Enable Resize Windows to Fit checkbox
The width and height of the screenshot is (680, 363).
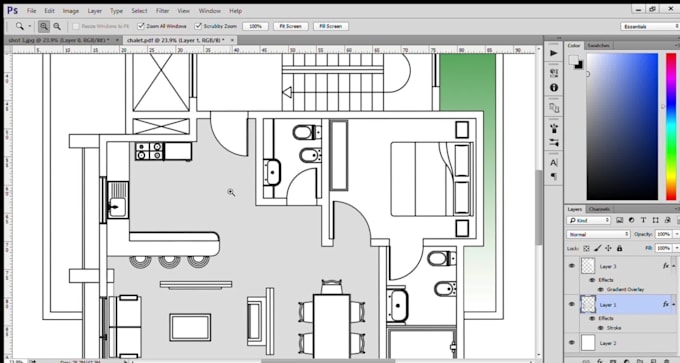tap(76, 26)
